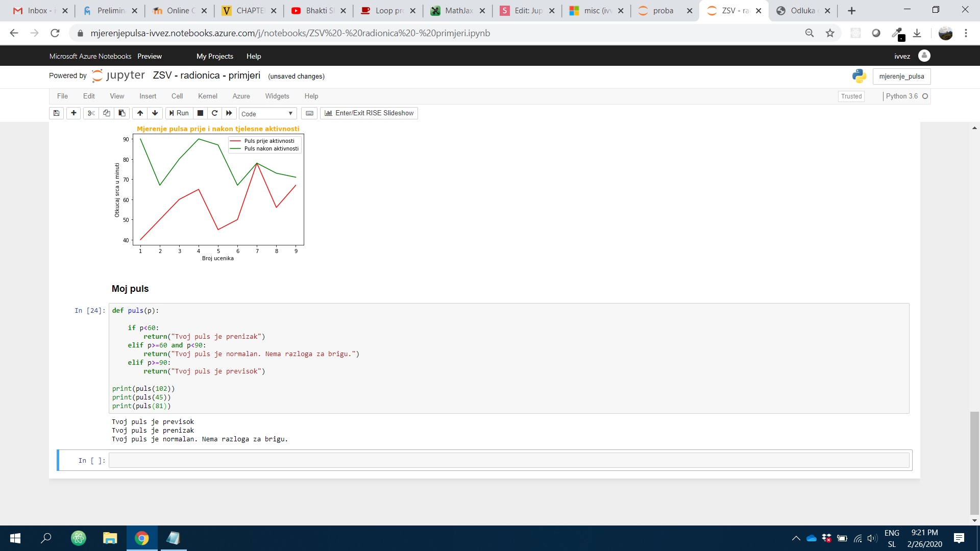Restart and run all with fast-forward icon
This screenshot has width=980, height=551.
229,113
